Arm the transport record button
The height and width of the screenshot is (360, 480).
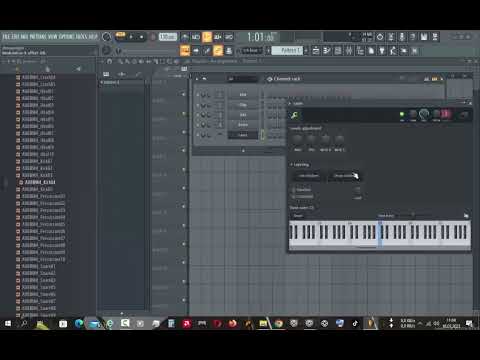(x=153, y=37)
